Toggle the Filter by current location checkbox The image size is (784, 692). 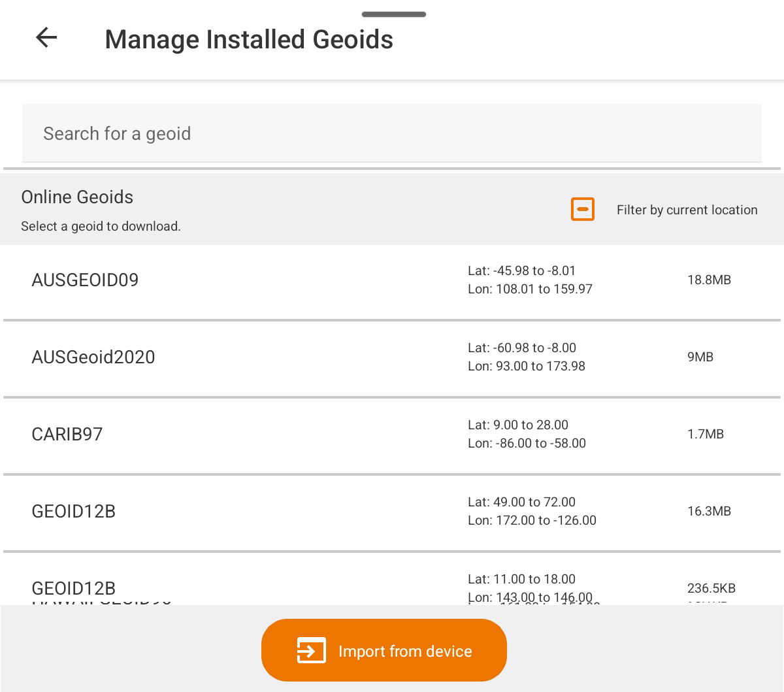pyautogui.click(x=583, y=209)
